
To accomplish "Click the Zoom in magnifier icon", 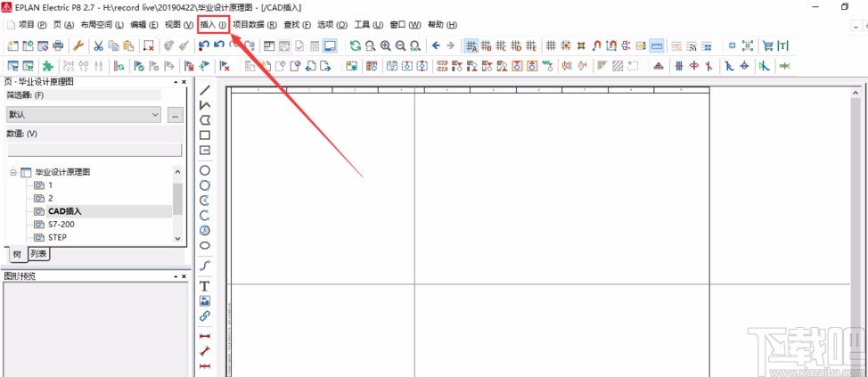I will 385,46.
